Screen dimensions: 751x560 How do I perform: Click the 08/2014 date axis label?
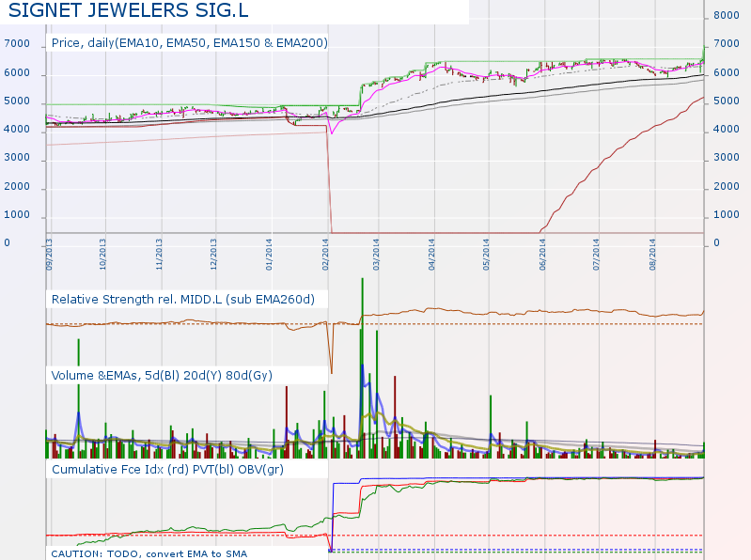coord(653,255)
